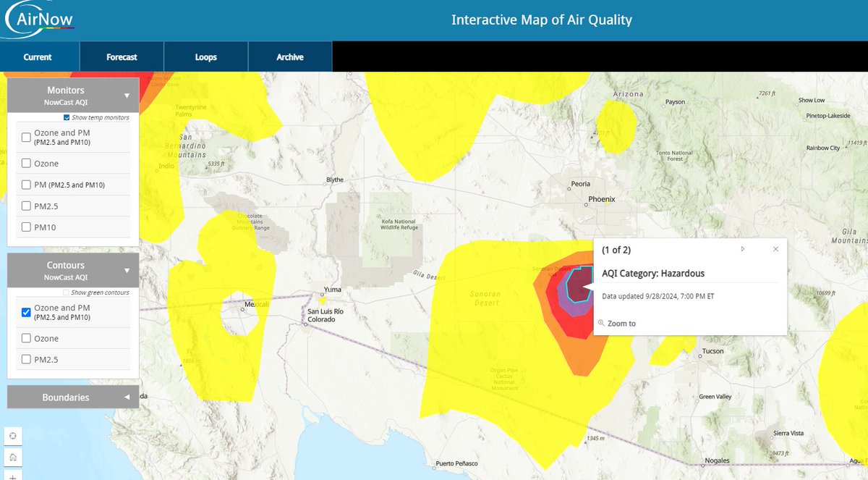The height and width of the screenshot is (480, 868).
Task: Close the AQI Category popup
Action: pos(775,248)
